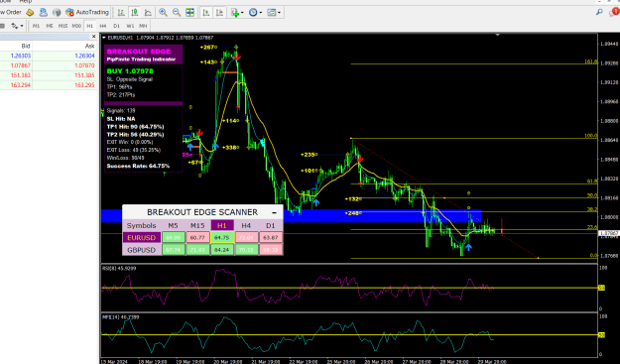
Task: Click the Bid column header
Action: coord(26,47)
